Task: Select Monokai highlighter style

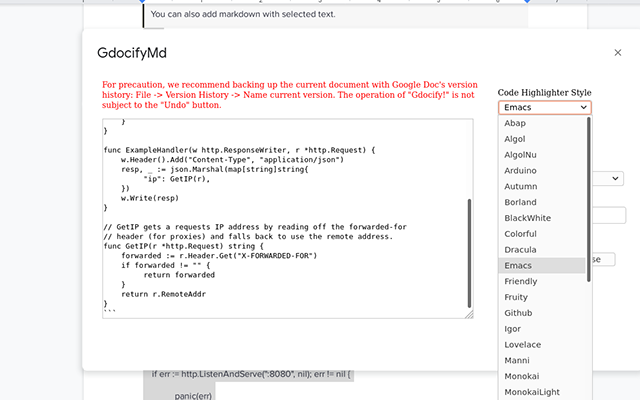Action: 542,376
